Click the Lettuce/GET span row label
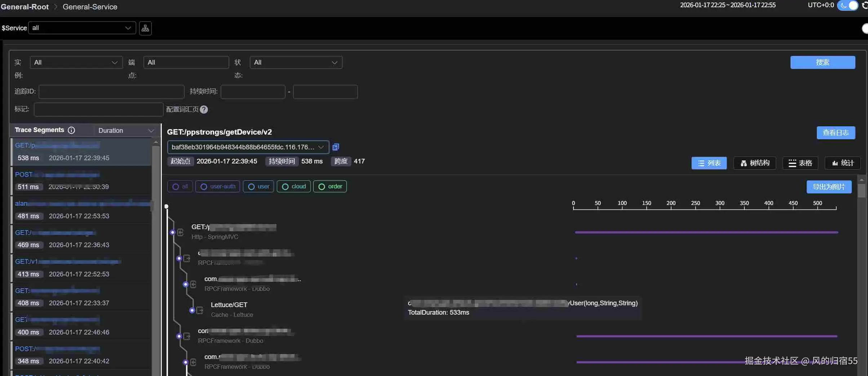 coord(229,305)
